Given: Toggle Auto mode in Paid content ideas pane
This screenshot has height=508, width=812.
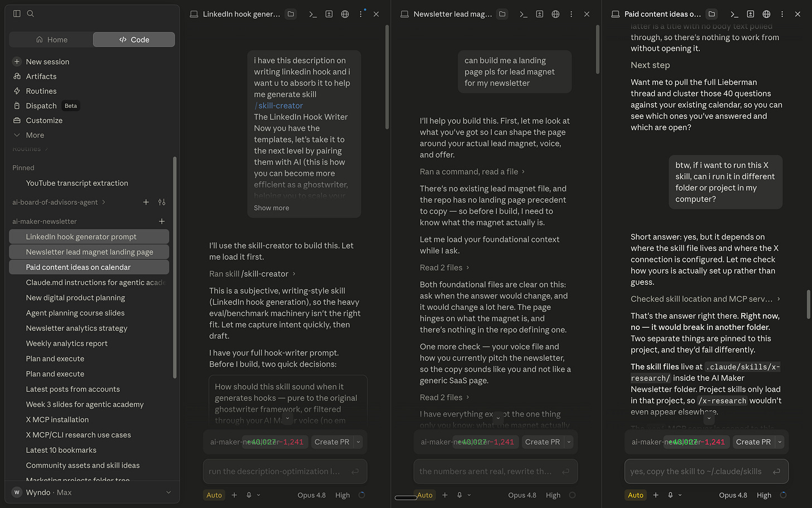Looking at the screenshot, I should click(x=636, y=495).
